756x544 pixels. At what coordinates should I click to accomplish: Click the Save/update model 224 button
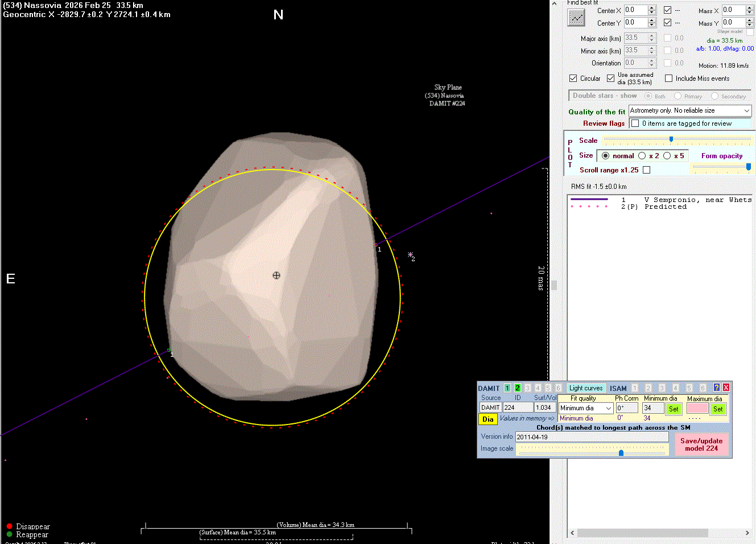[x=701, y=444]
